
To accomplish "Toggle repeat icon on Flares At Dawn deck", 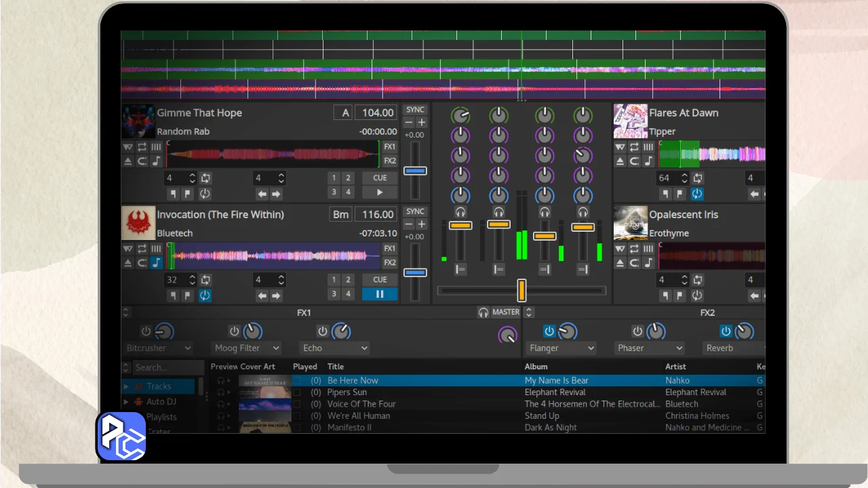I will tap(634, 147).
